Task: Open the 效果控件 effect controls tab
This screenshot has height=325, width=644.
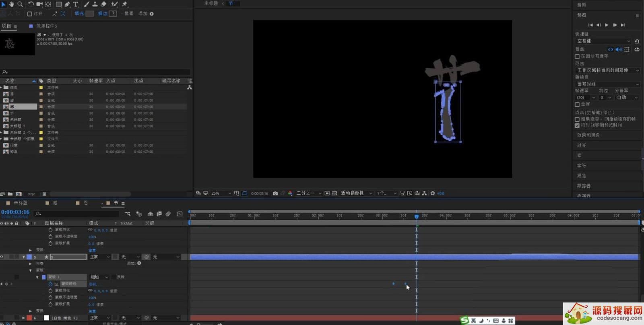Action: (x=46, y=26)
